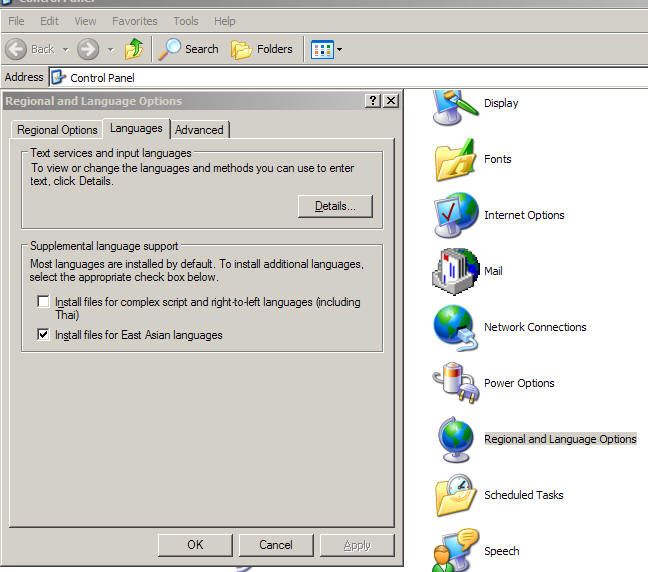Click the Address bar field
Screen dimensions: 648x572
tap(348, 77)
